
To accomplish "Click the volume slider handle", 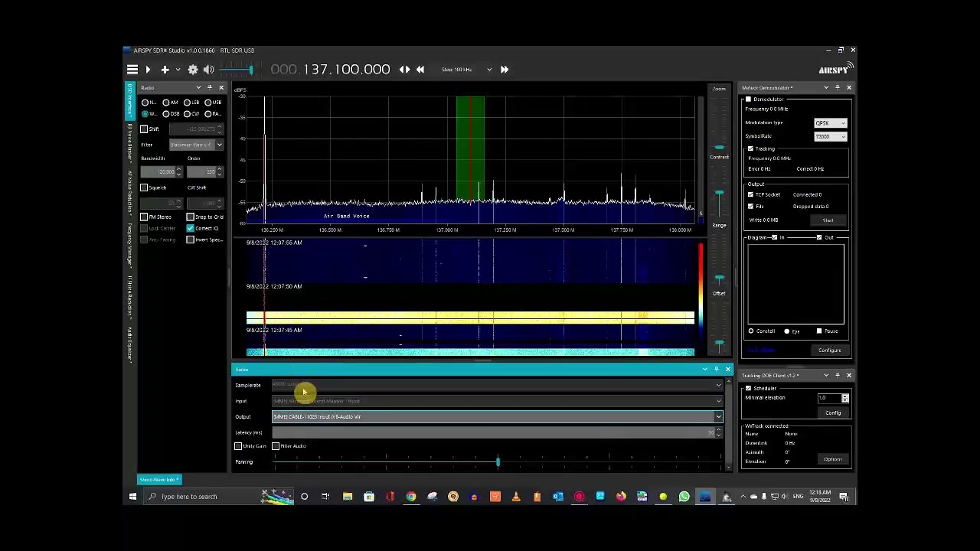I will coord(250,70).
